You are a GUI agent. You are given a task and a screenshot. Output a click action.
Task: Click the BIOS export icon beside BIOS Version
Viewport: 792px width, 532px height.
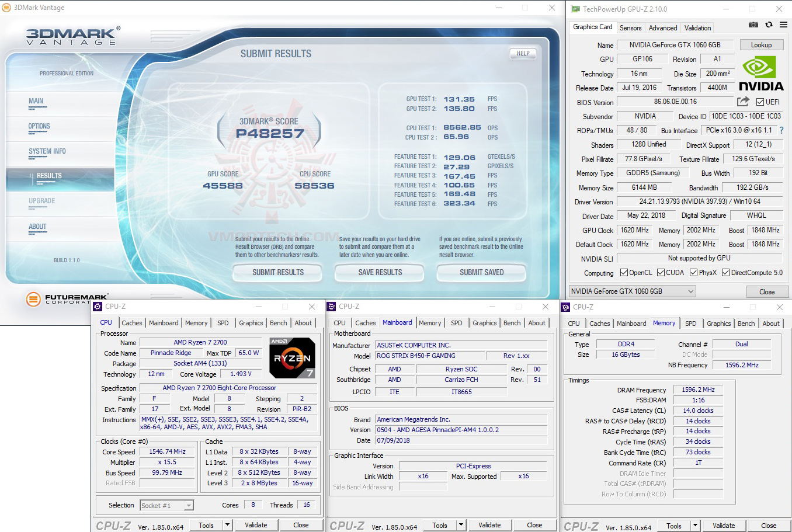(x=743, y=101)
